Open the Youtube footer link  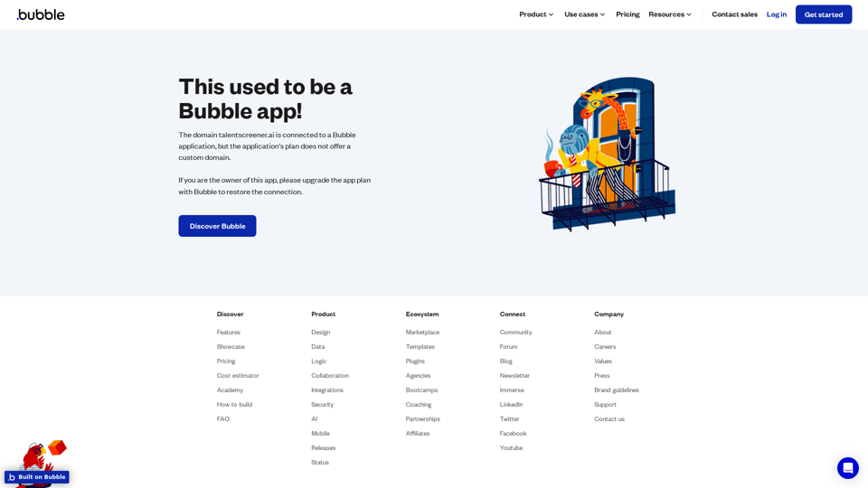coord(511,447)
